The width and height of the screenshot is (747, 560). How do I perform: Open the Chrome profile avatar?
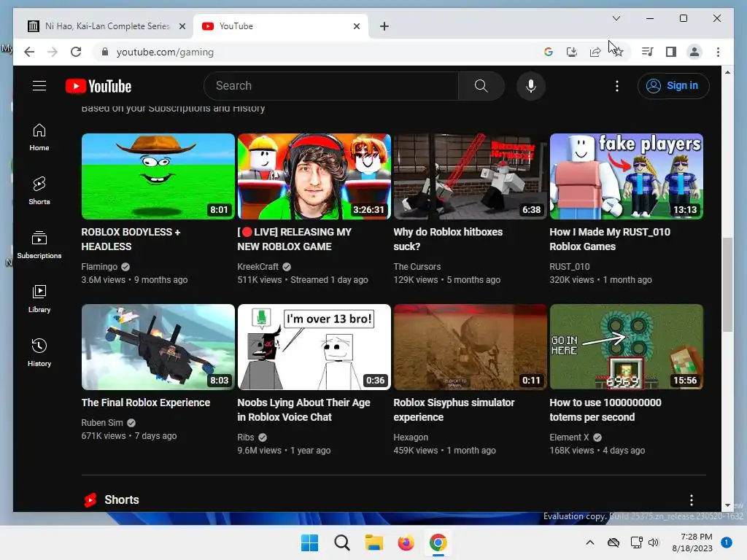coord(694,52)
